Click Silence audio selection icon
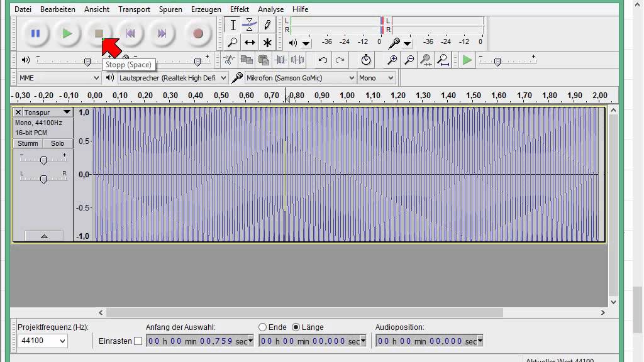This screenshot has height=362, width=644. pyautogui.click(x=297, y=60)
